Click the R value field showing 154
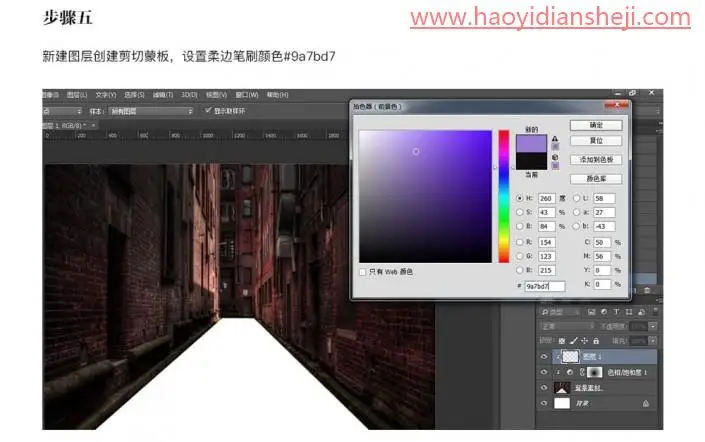The width and height of the screenshot is (705, 442). [x=546, y=242]
